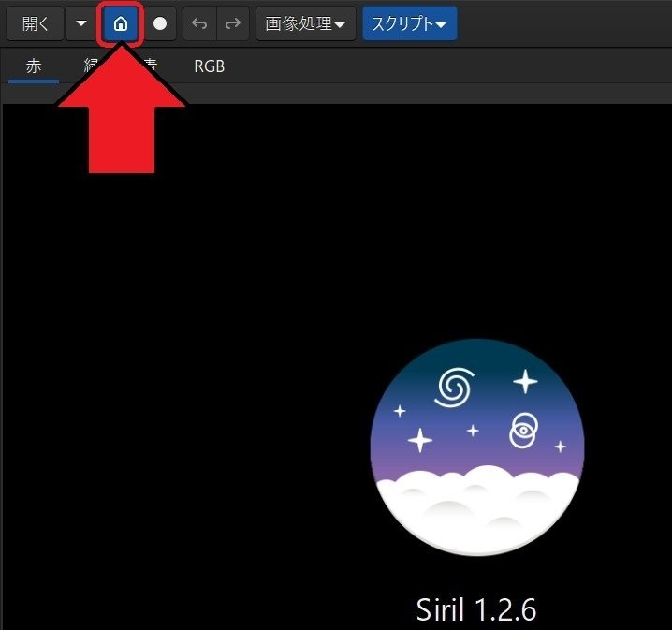This screenshot has height=630, width=672.
Task: Click the undo arrow icon
Action: click(199, 23)
